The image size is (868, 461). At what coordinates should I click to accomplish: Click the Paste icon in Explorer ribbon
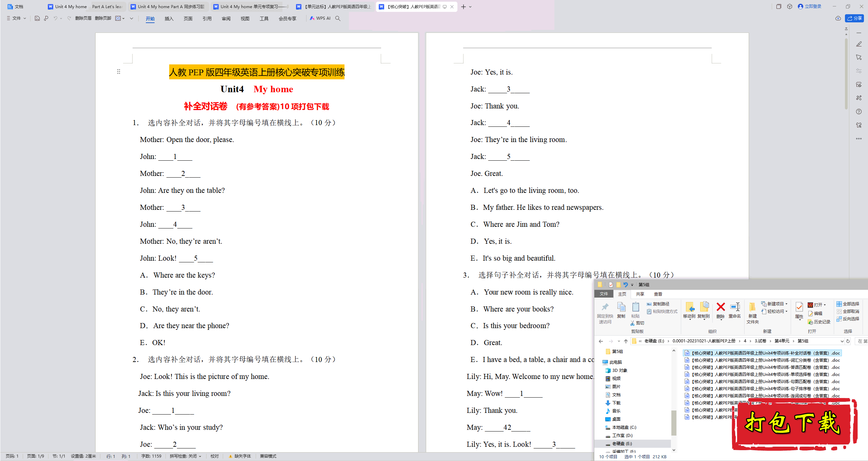[635, 310]
